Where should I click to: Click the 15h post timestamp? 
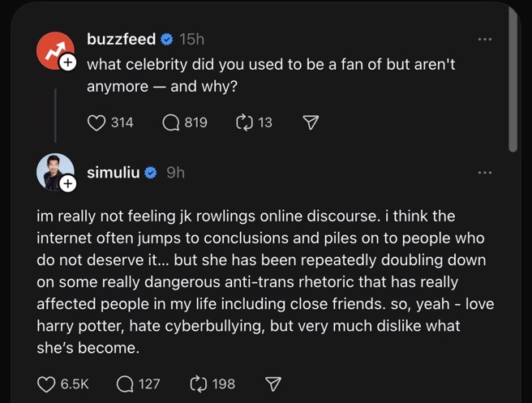[192, 39]
